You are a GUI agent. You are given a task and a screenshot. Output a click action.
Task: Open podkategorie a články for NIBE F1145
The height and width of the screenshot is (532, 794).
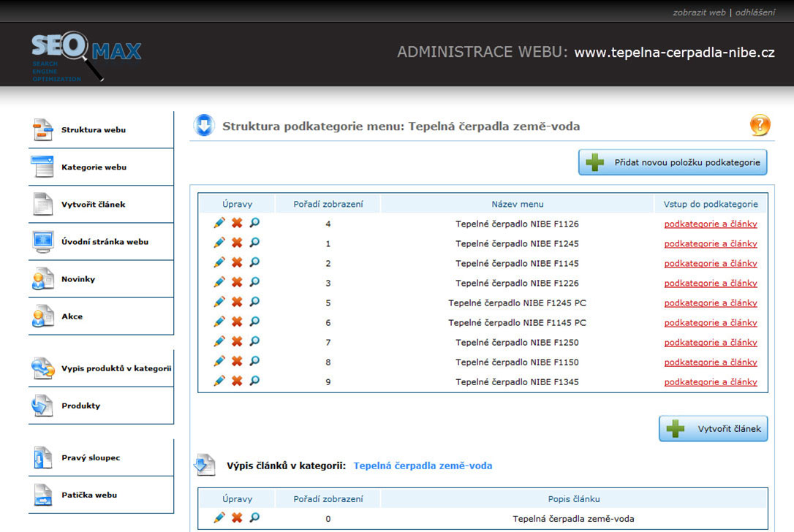tap(711, 263)
